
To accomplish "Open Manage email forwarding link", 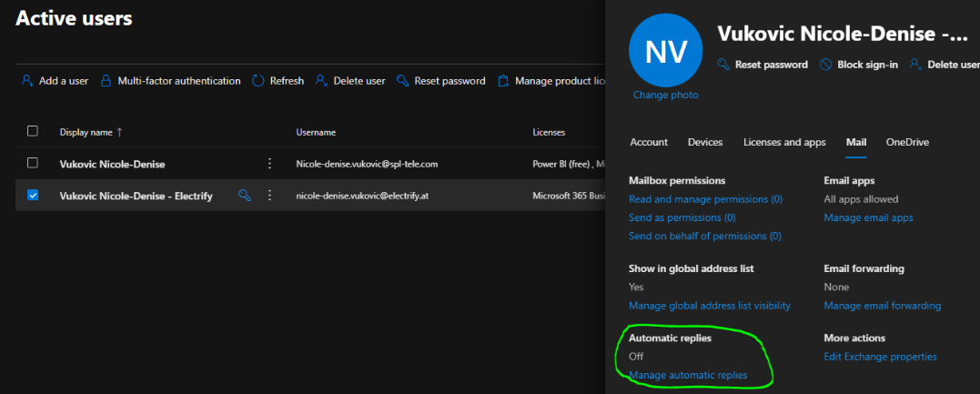I will (x=883, y=306).
